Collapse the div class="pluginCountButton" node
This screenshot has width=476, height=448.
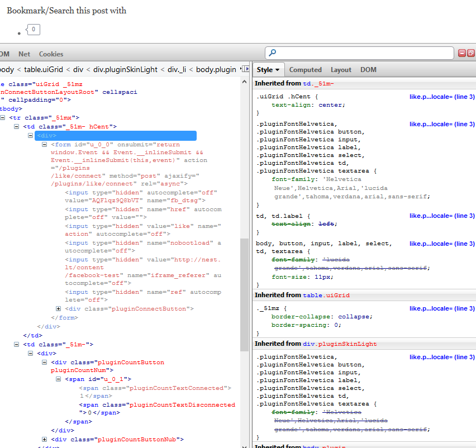[44, 363]
